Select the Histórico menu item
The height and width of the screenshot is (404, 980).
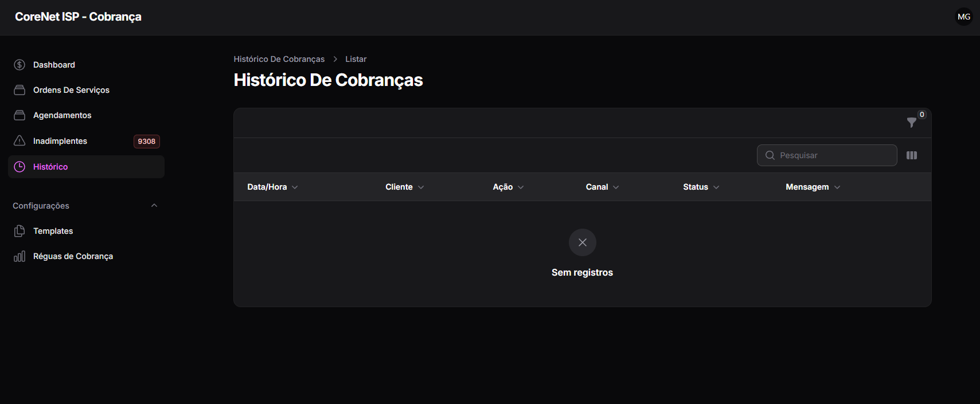coord(86,167)
